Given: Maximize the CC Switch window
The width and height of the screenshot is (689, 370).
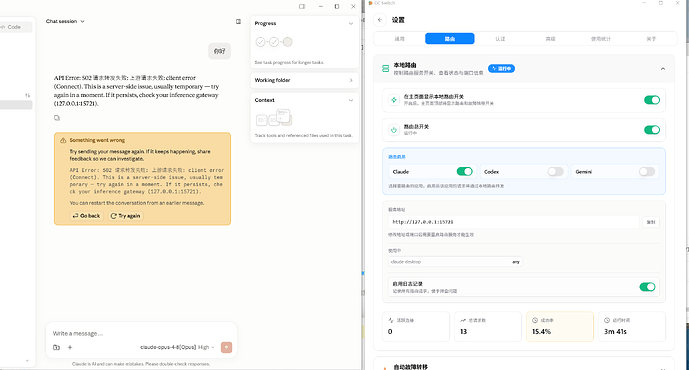Looking at the screenshot, I should point(660,3).
